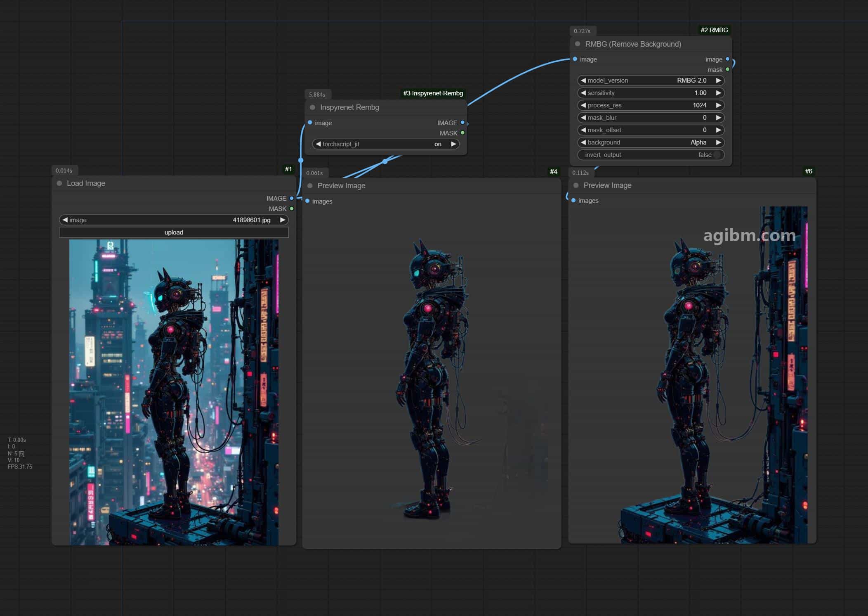The width and height of the screenshot is (868, 616).
Task: Click the sensitivity 1.00 value field
Action: tap(651, 93)
